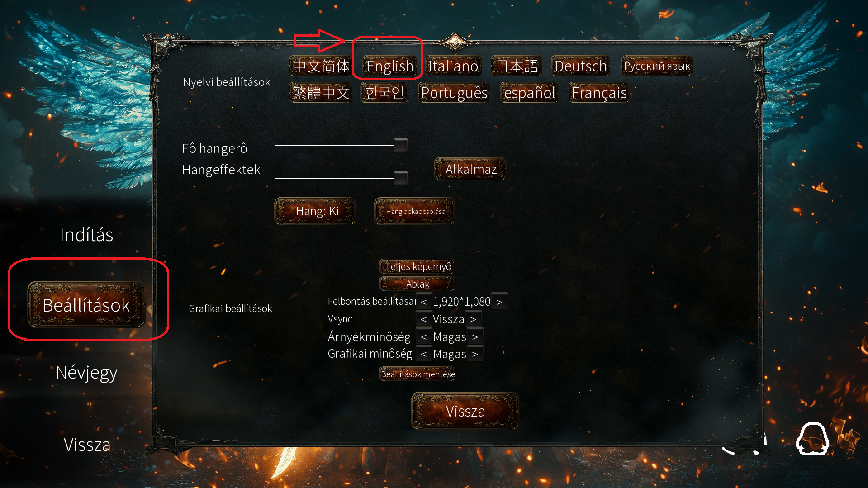Save settings with Beállítások mentése

[x=417, y=374]
